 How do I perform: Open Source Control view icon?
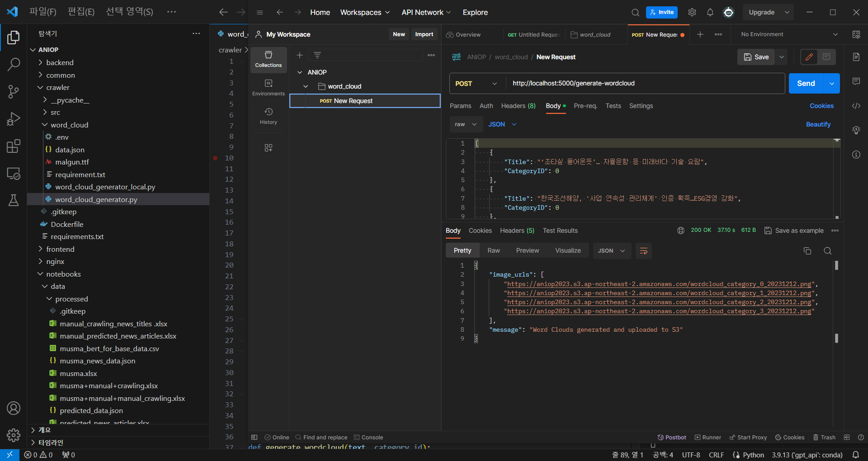[x=14, y=92]
